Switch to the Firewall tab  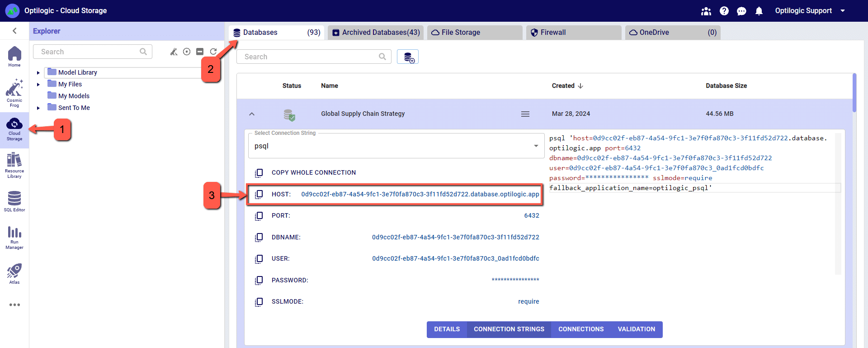click(574, 33)
